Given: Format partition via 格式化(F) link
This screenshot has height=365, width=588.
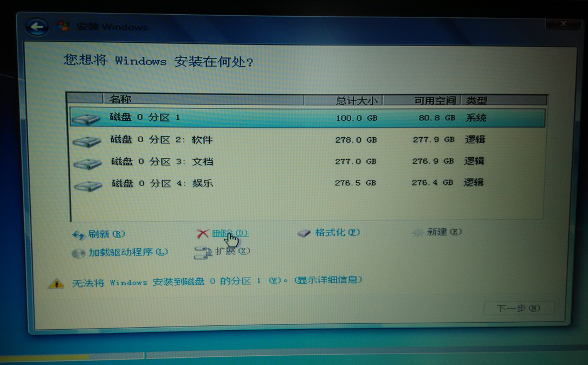Looking at the screenshot, I should (338, 233).
